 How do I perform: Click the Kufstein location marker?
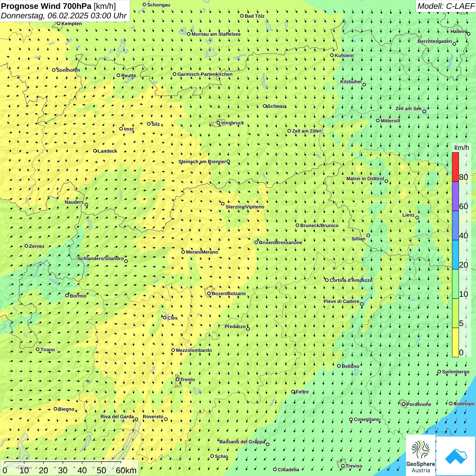click(x=332, y=55)
